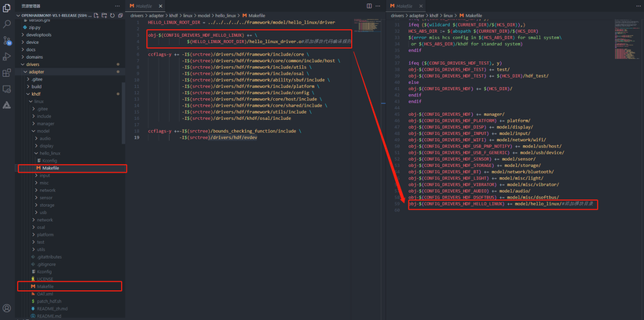Open the explorer panel more actions menu
This screenshot has height=320, width=644.
click(x=118, y=6)
